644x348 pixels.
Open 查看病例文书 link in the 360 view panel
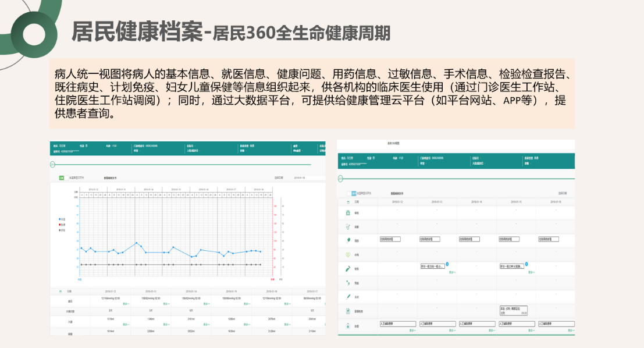point(397,193)
